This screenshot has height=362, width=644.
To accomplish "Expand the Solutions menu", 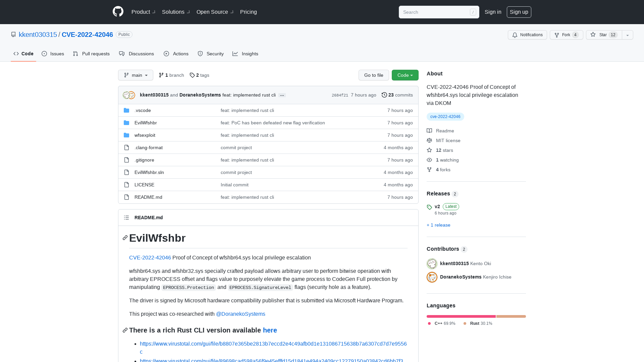I will (x=176, y=12).
